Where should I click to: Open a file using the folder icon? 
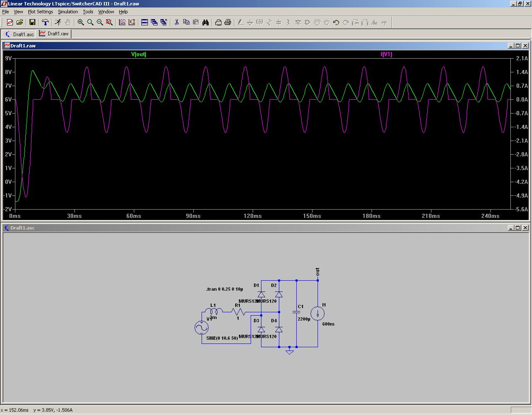(x=20, y=22)
